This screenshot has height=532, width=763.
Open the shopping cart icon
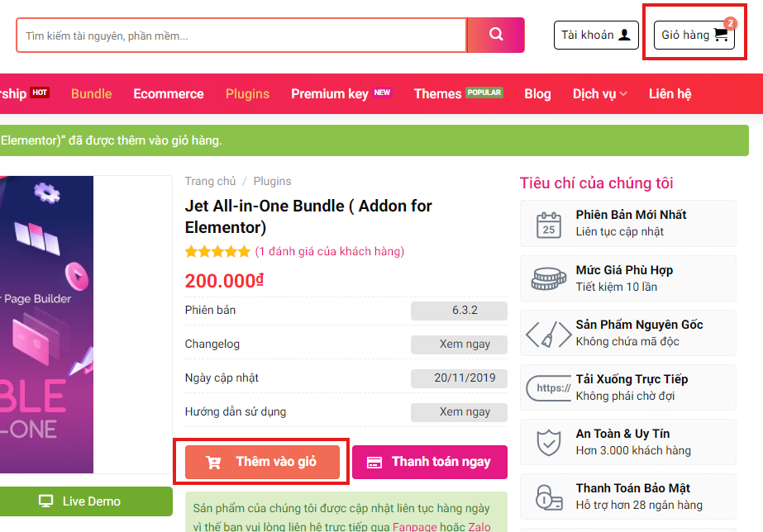[x=721, y=35]
